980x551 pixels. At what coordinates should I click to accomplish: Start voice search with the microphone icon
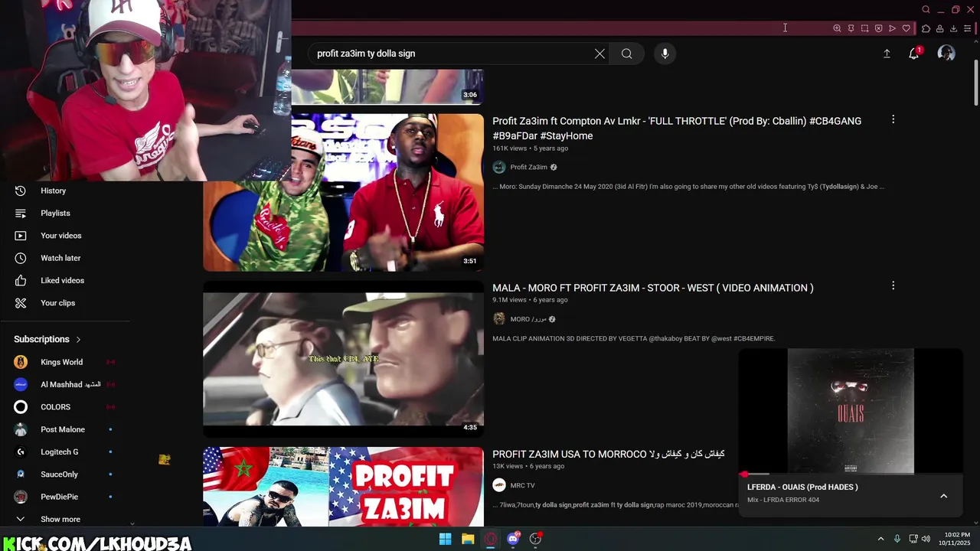point(665,54)
